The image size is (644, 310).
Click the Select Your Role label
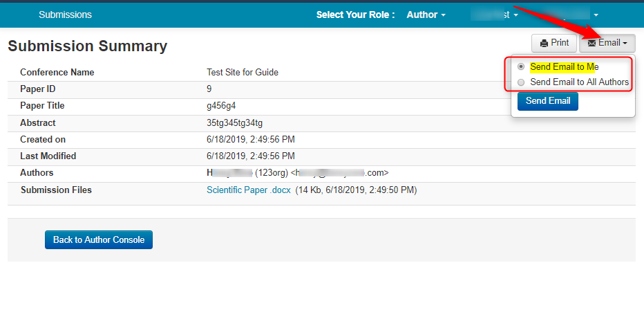tap(355, 15)
